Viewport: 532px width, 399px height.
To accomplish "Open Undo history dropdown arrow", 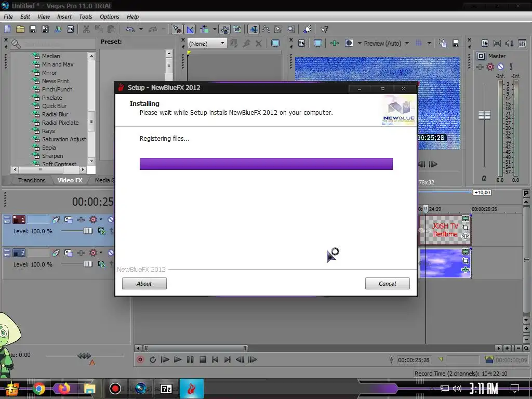I will (x=141, y=29).
